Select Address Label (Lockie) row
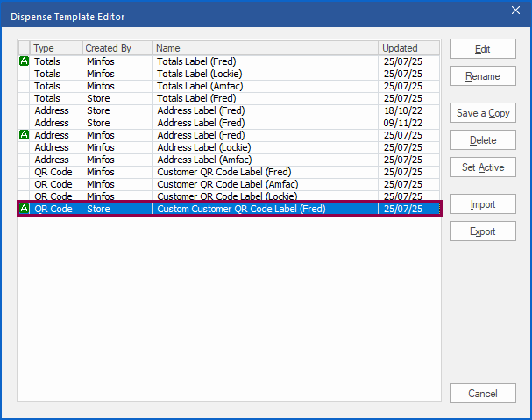The width and height of the screenshot is (532, 420). [x=229, y=147]
